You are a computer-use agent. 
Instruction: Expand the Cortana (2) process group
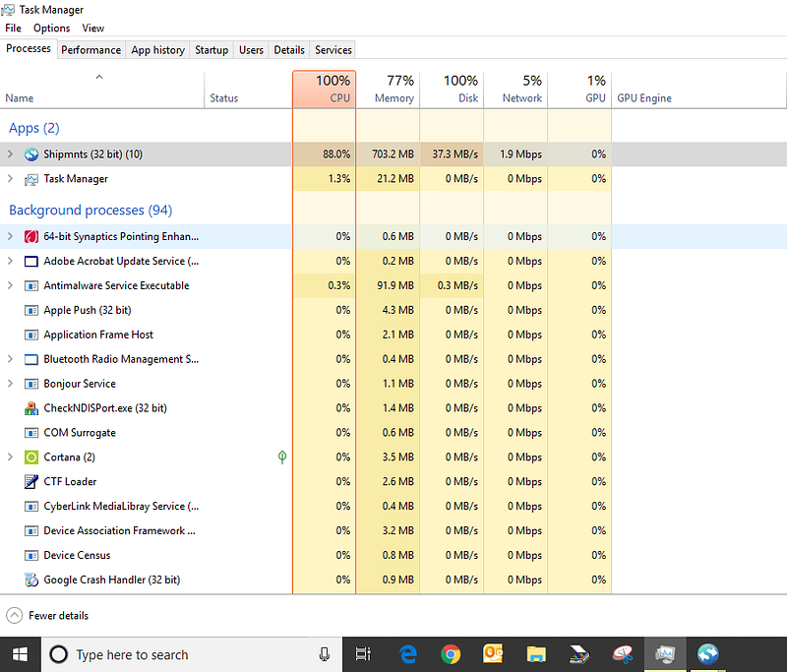[10, 457]
